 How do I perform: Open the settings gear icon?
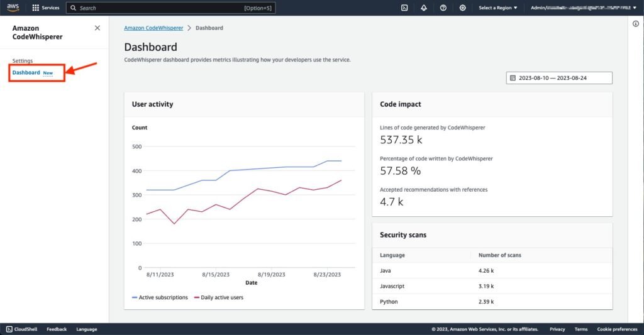coord(463,8)
